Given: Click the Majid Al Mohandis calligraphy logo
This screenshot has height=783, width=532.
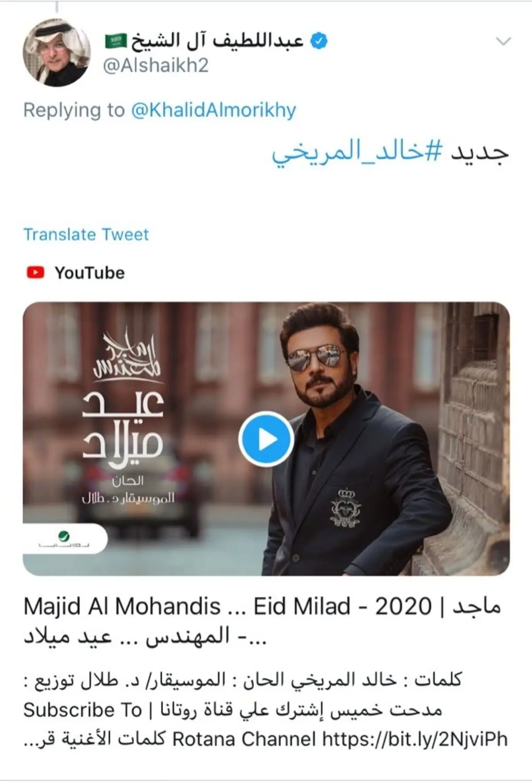Looking at the screenshot, I should 126,354.
